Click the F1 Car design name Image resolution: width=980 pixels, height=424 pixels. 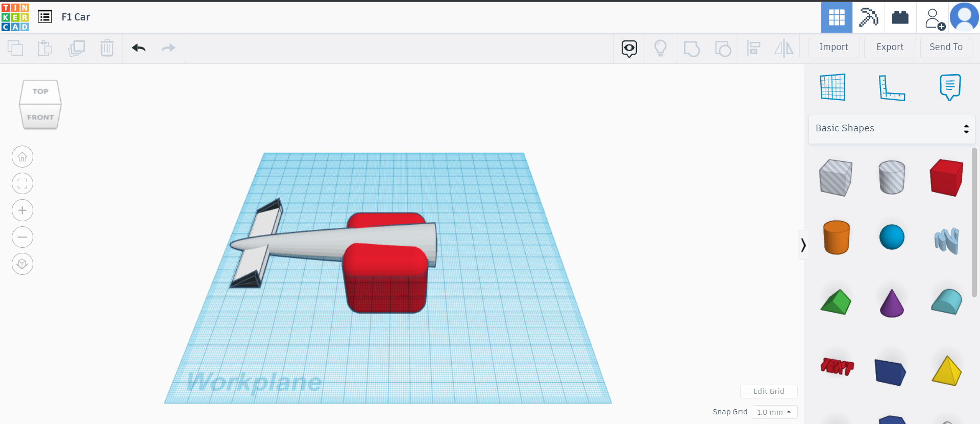coord(76,17)
